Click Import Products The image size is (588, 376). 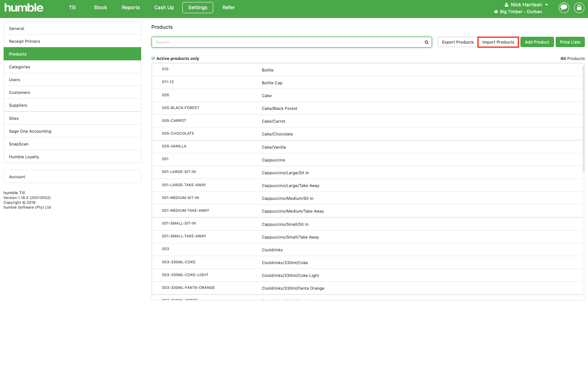click(498, 42)
